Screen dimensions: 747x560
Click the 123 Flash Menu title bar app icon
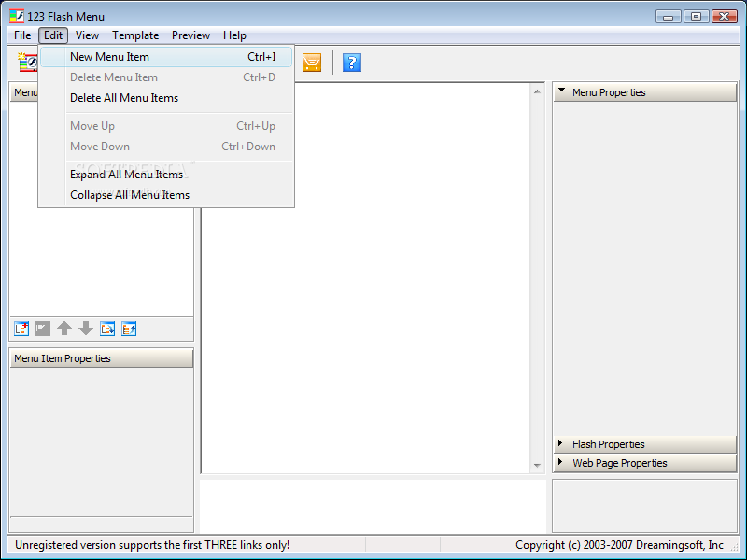coord(17,16)
